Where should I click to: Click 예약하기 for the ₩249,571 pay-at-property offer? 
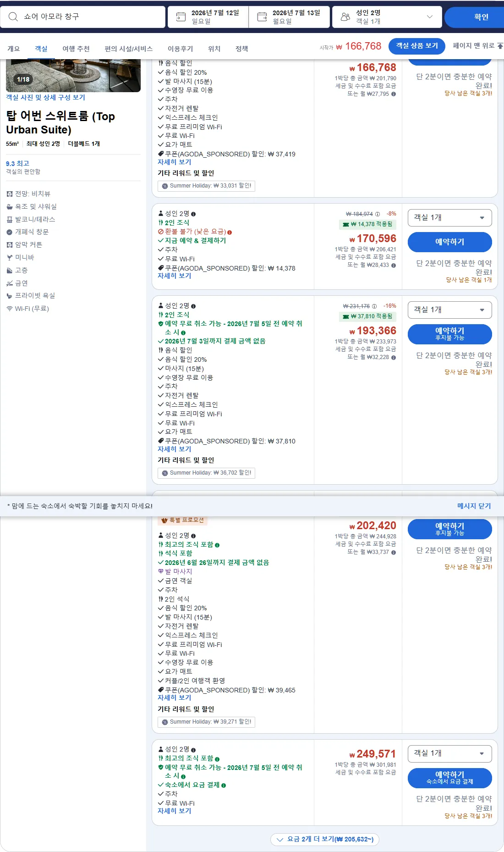450,778
